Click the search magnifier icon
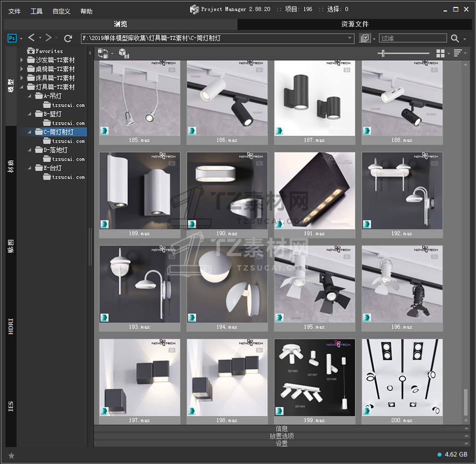This screenshot has height=464, width=476. click(x=454, y=38)
